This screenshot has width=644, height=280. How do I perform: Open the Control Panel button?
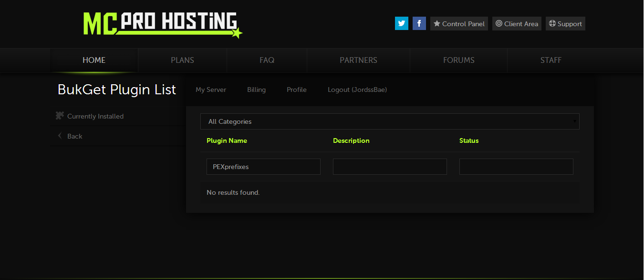coord(459,24)
